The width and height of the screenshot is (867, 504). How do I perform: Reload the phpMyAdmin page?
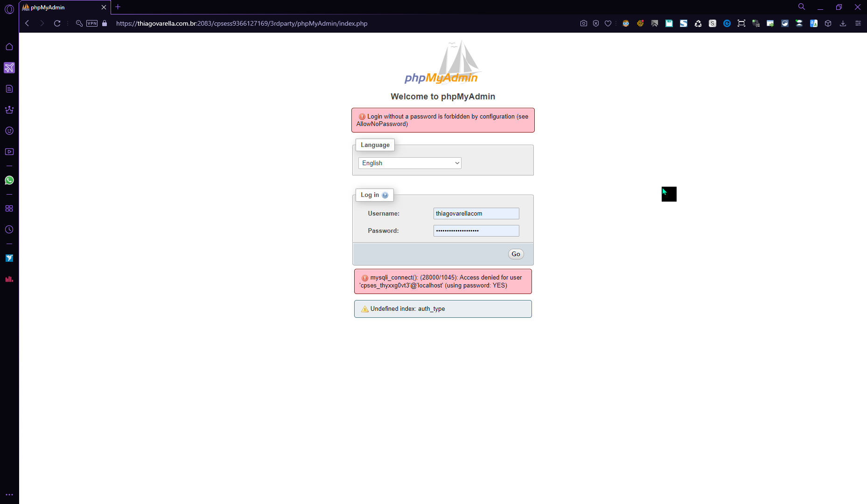pyautogui.click(x=57, y=23)
